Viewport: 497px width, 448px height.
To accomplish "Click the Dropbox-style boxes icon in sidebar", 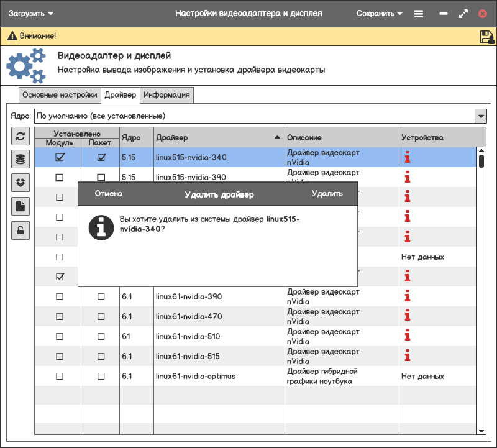I will point(21,183).
